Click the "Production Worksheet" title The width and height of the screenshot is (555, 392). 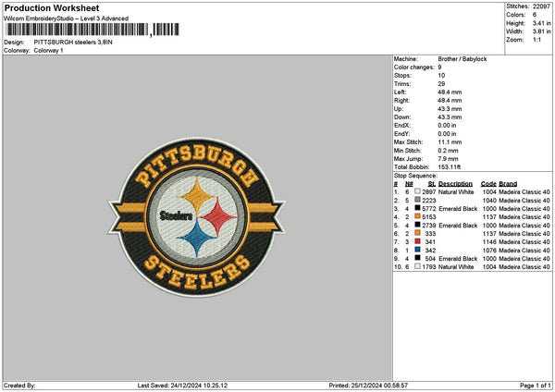pos(52,7)
